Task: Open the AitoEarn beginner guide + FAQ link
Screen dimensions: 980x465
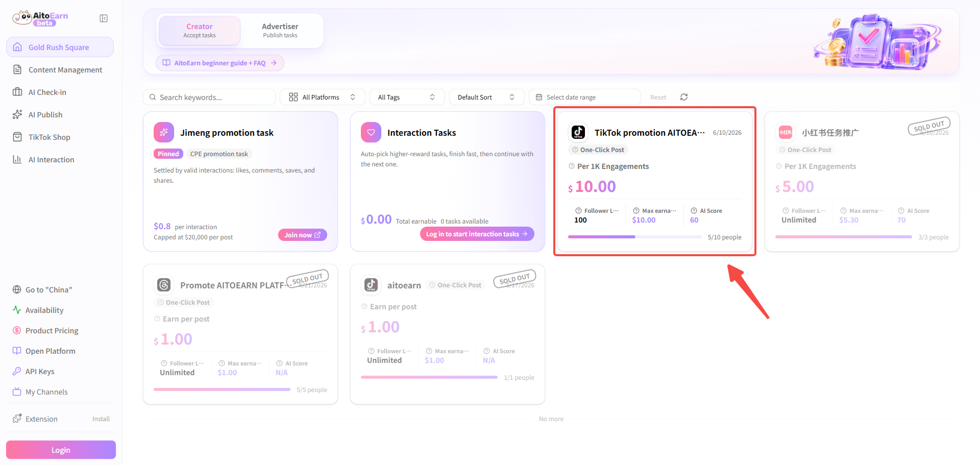Action: coord(220,63)
